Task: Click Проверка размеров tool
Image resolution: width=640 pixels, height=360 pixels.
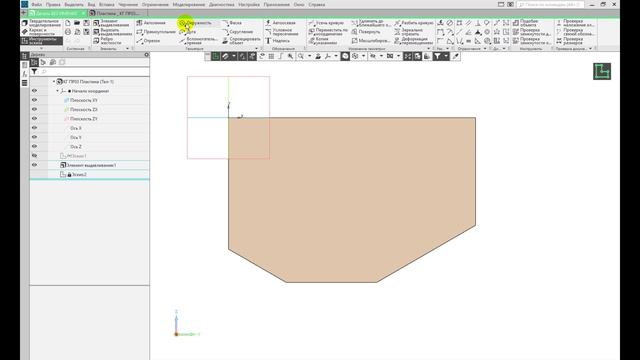Action: 570,41
